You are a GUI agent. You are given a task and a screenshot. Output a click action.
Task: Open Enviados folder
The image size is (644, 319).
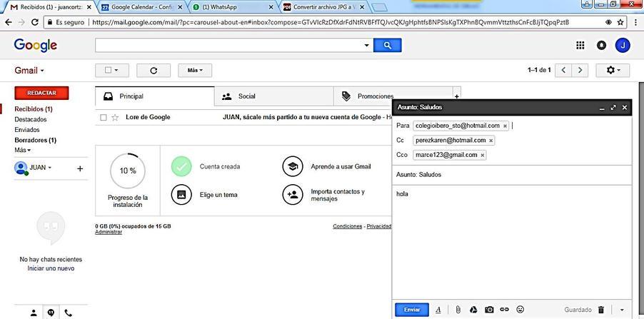click(x=27, y=130)
